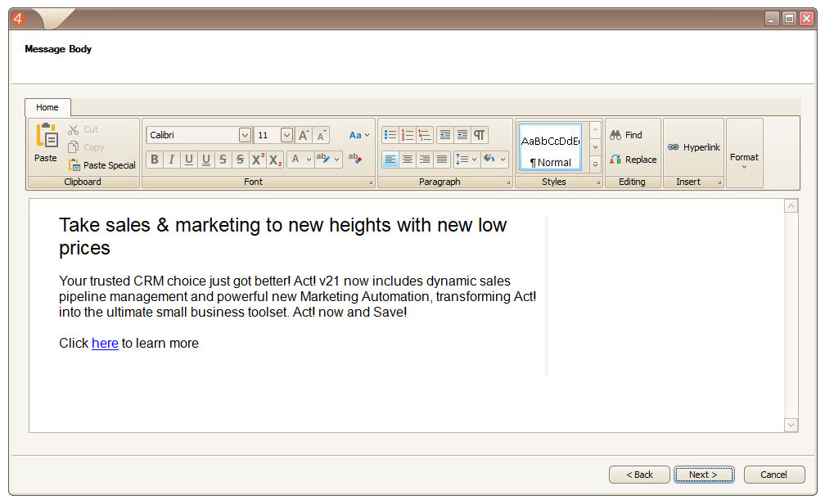Click the 'here' link in message
Screen dimensions: 825x504
click(105, 344)
